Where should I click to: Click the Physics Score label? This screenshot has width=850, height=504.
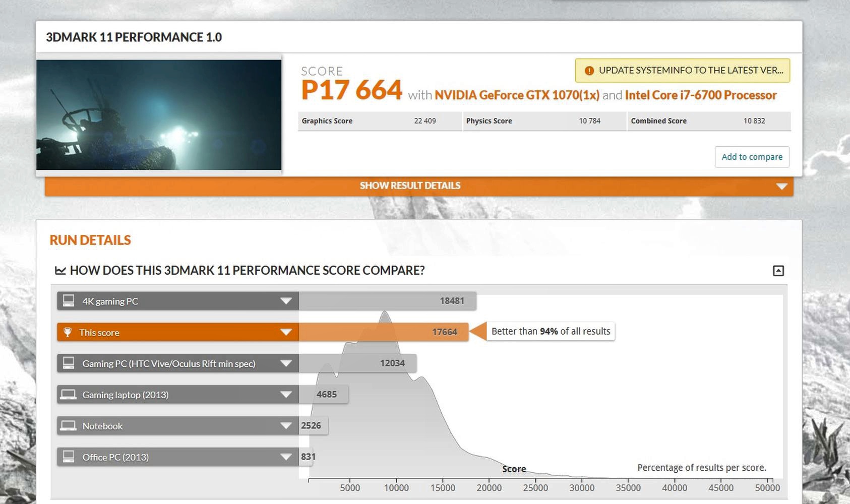tap(489, 121)
